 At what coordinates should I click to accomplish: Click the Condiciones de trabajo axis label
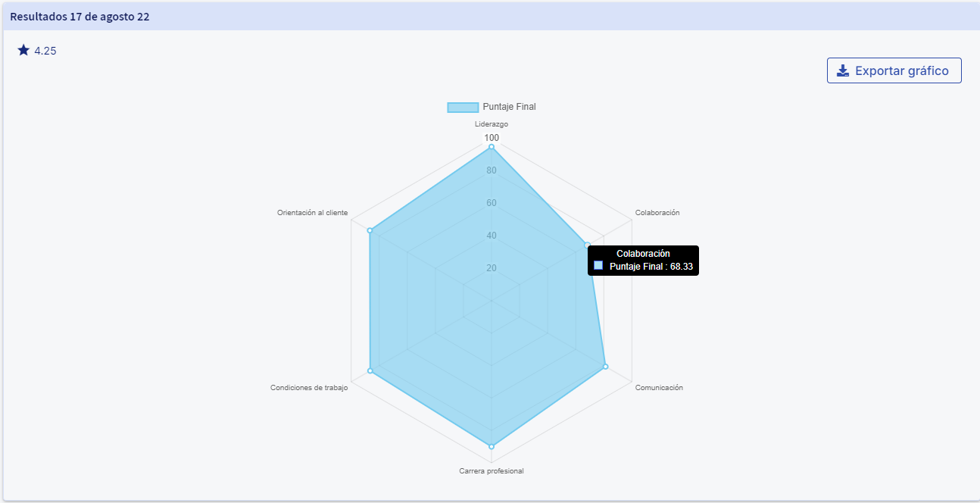pos(309,388)
